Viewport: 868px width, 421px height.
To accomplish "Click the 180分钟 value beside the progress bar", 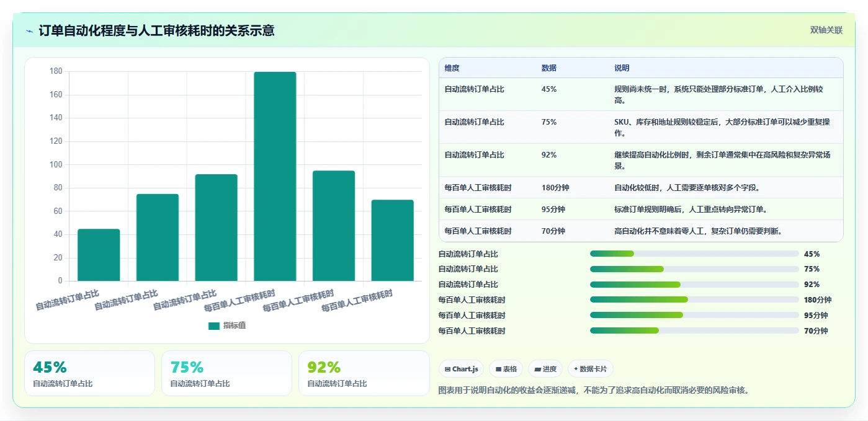I will (817, 300).
